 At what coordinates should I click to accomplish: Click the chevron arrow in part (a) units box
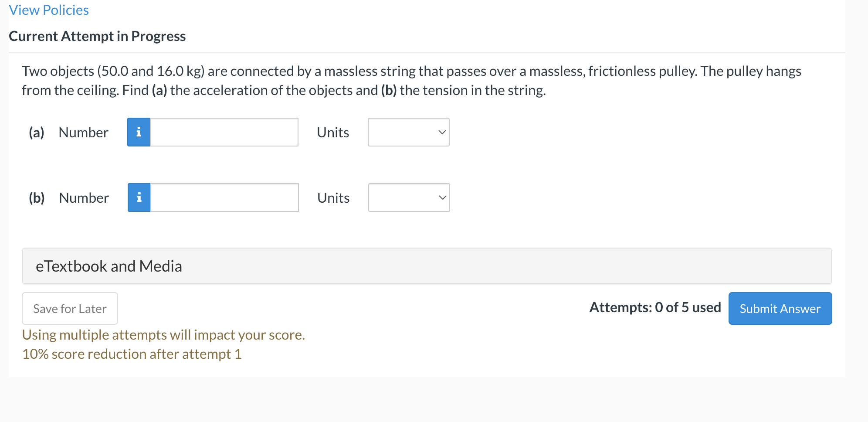point(442,132)
